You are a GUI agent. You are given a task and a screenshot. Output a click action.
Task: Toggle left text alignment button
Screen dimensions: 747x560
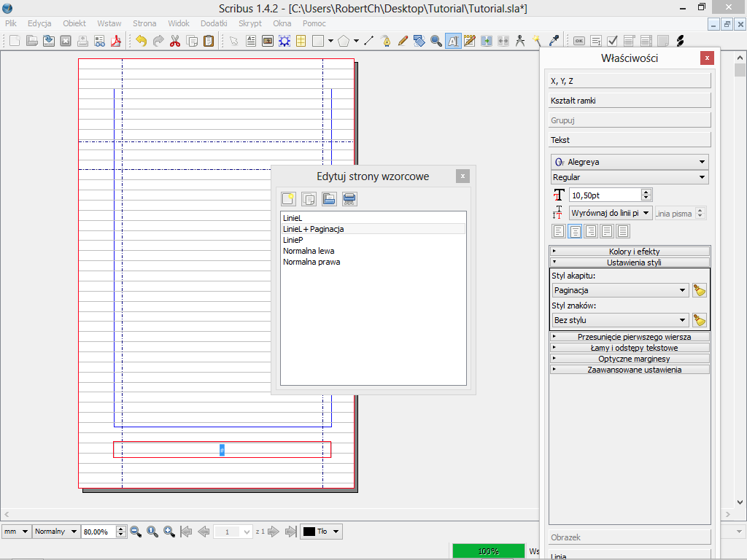point(558,231)
